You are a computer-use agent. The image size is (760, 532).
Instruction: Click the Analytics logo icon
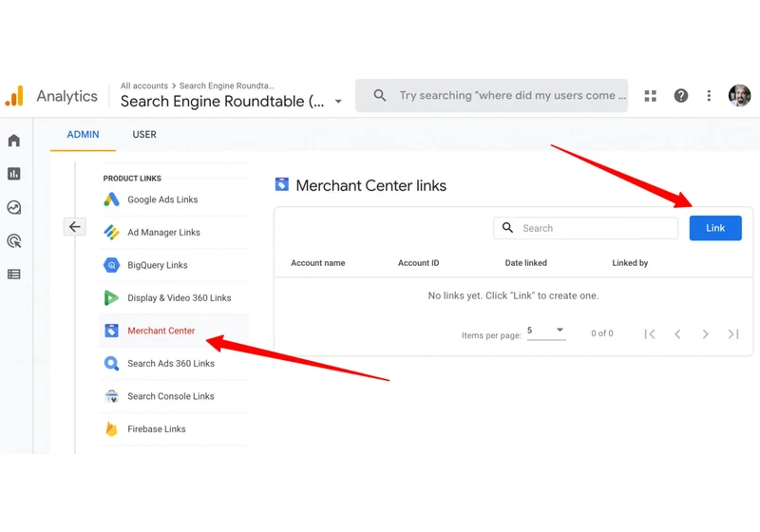tap(14, 95)
